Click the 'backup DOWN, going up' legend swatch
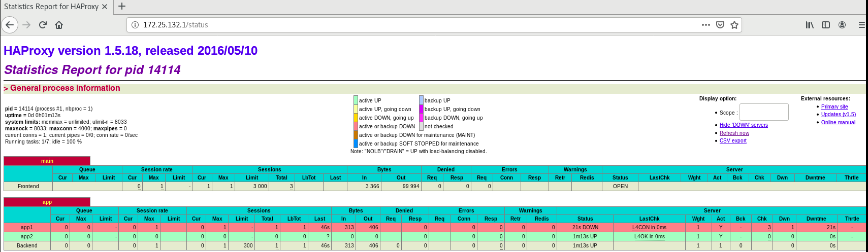Image resolution: width=868 pixels, height=252 pixels. pos(421,118)
